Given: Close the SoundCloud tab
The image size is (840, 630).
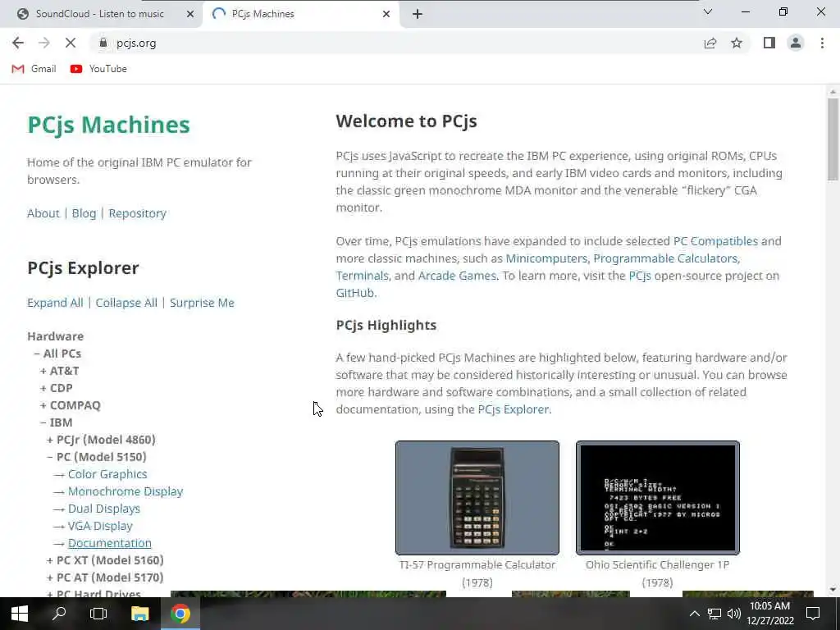Looking at the screenshot, I should pyautogui.click(x=190, y=14).
